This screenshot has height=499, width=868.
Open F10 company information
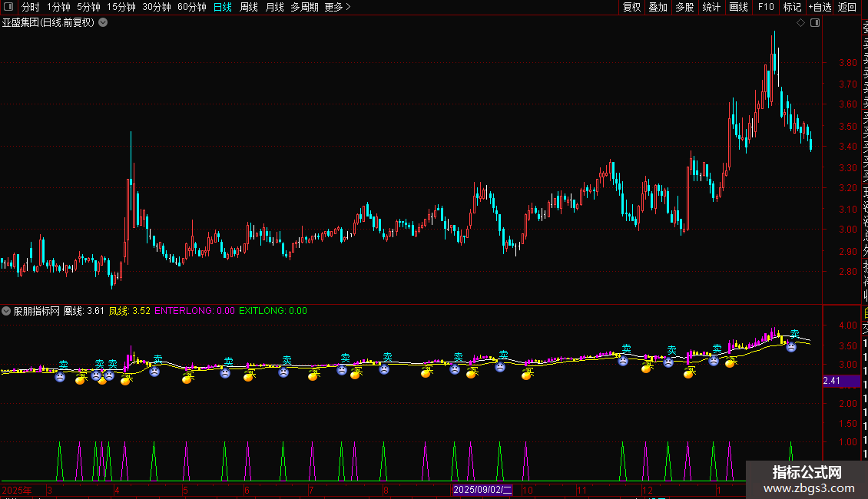(x=766, y=7)
